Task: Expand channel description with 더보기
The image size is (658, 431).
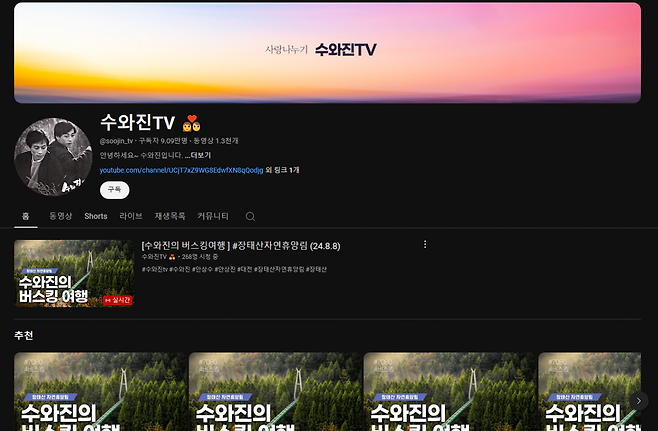Action: pyautogui.click(x=198, y=155)
